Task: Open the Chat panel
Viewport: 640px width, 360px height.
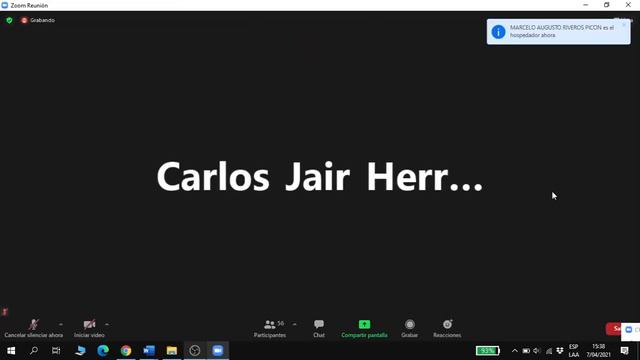Action: pos(319,329)
